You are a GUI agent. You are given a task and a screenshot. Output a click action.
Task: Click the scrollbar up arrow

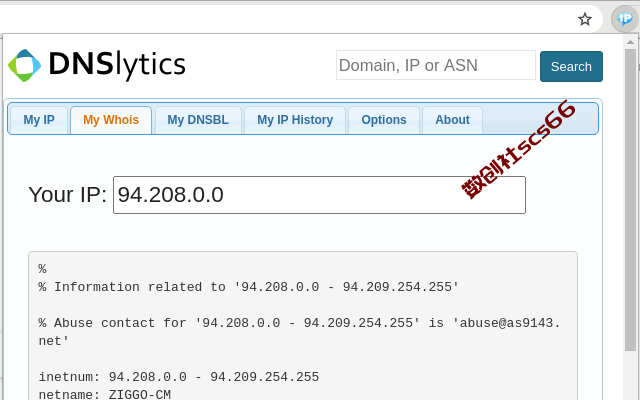630,42
